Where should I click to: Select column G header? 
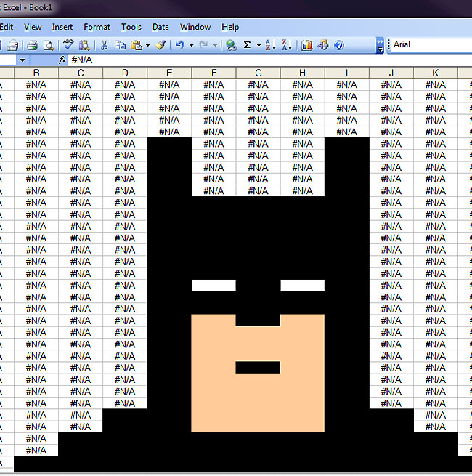(258, 73)
